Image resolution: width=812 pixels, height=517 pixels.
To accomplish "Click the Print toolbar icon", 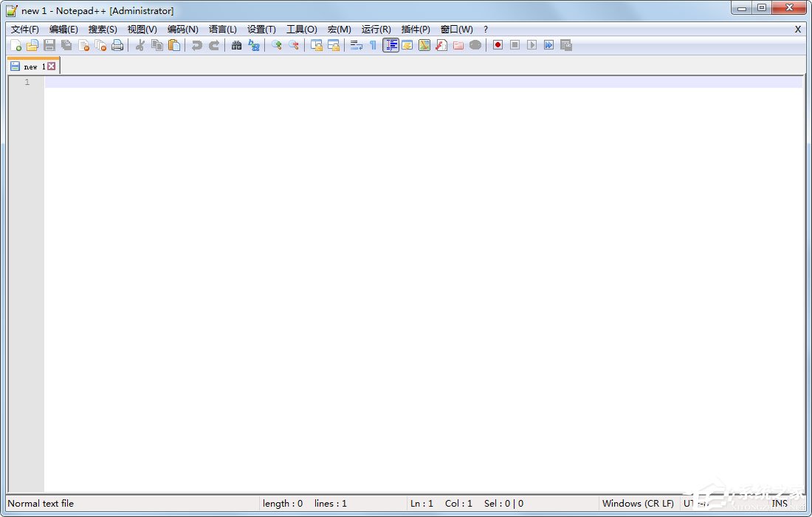I will [118, 45].
